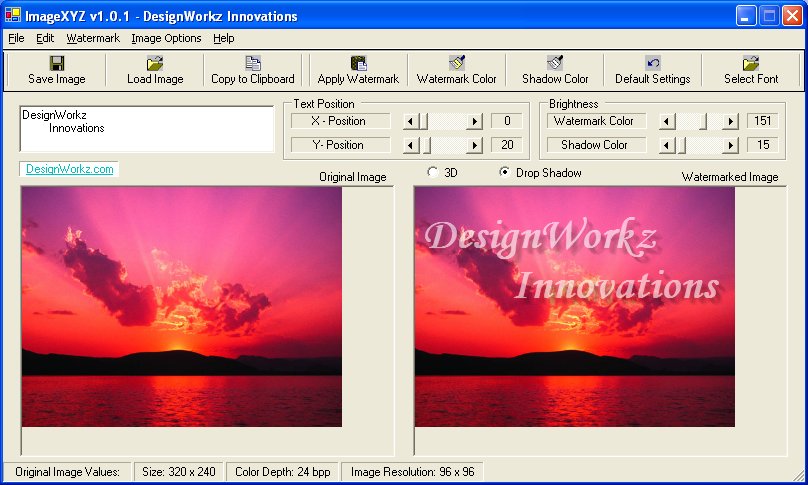Click the Save Image floppy disk icon
This screenshot has width=808, height=485.
57,63
